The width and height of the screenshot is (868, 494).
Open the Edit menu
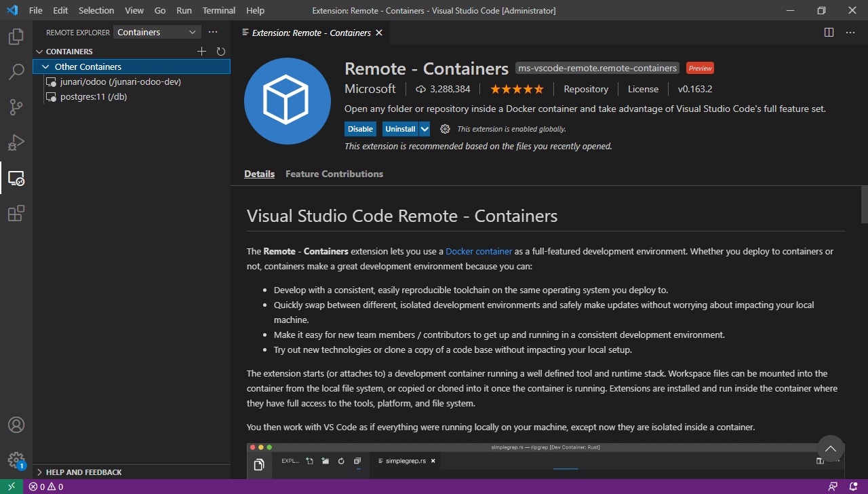tap(60, 10)
